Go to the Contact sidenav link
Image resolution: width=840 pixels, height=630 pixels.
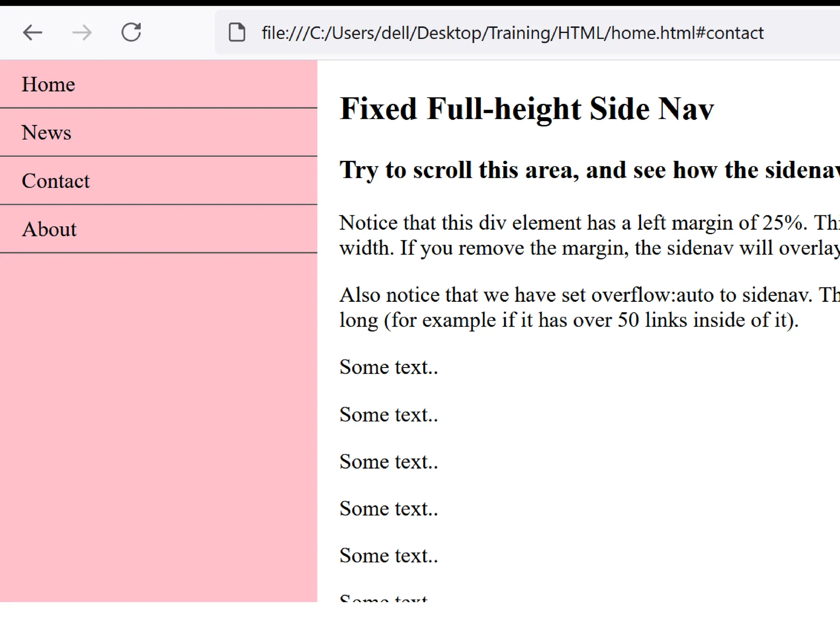pos(55,181)
